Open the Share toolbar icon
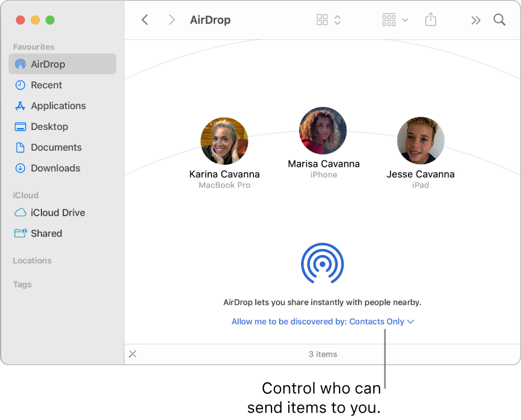The image size is (521, 420). 430,20
